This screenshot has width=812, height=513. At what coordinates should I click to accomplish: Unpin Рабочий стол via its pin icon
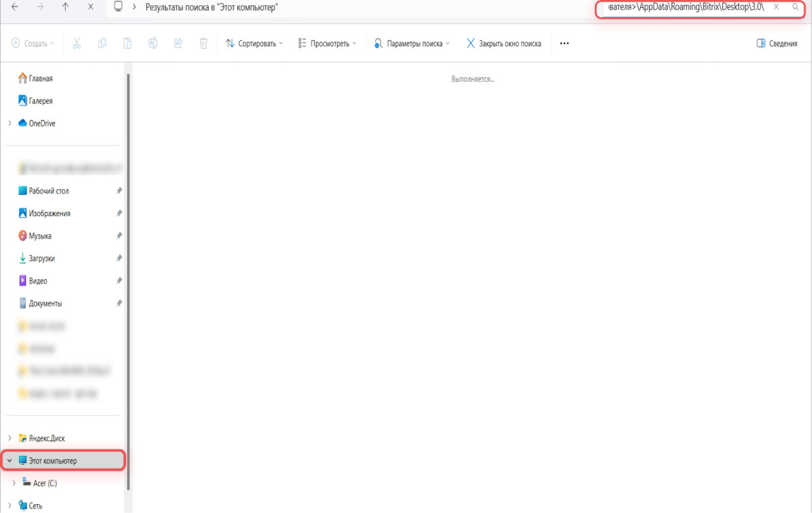tap(119, 191)
